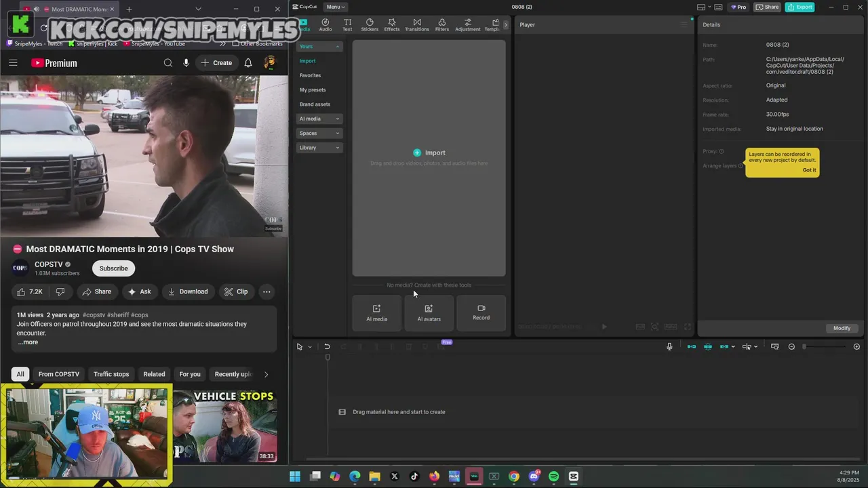This screenshot has width=868, height=488.
Task: Open the Stickers panel
Action: pos(370,25)
